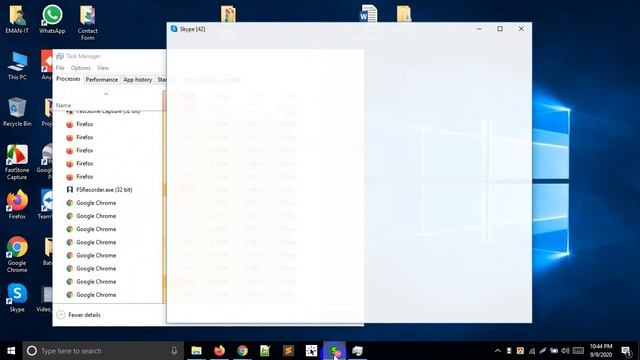Click the microphone icon in the search box
The width and height of the screenshot is (640, 360).
tap(174, 351)
